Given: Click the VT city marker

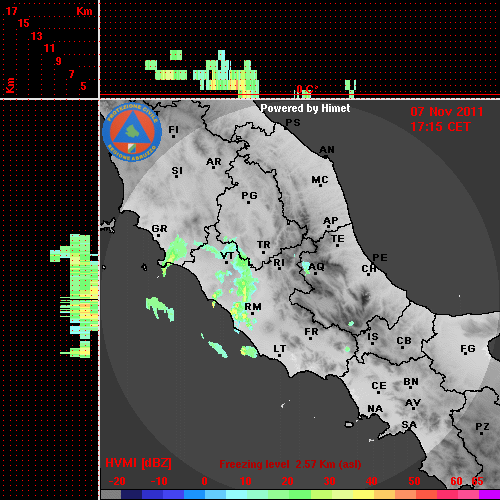Looking at the screenshot, I should tap(227, 257).
